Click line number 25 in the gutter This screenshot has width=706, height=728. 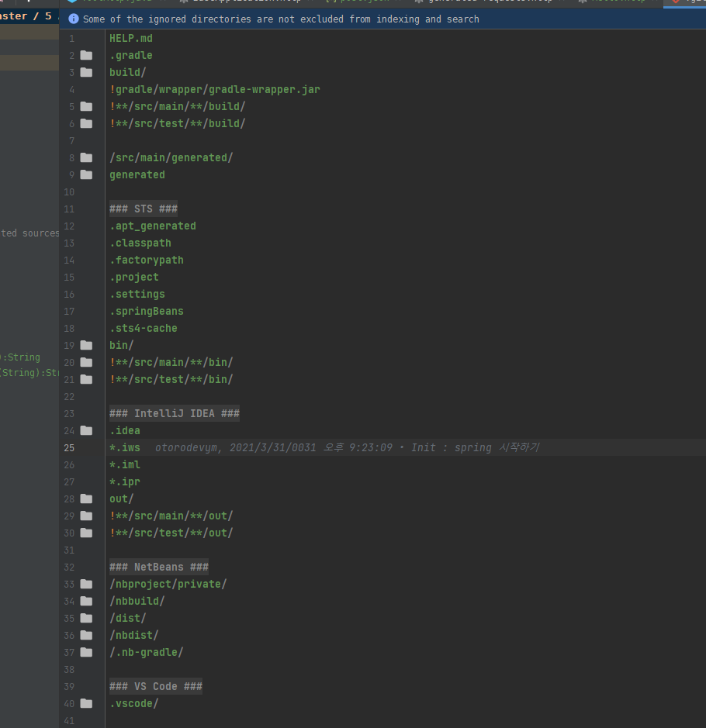[69, 448]
